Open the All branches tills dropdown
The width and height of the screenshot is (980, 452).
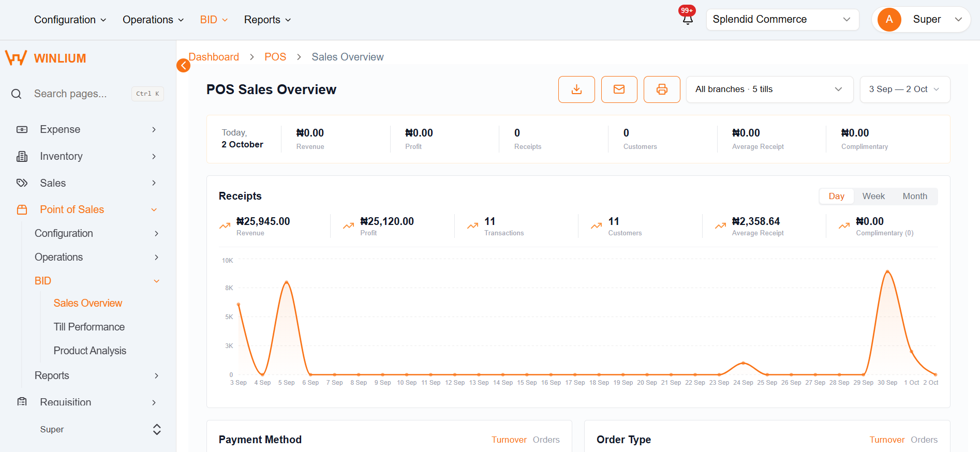(x=769, y=89)
